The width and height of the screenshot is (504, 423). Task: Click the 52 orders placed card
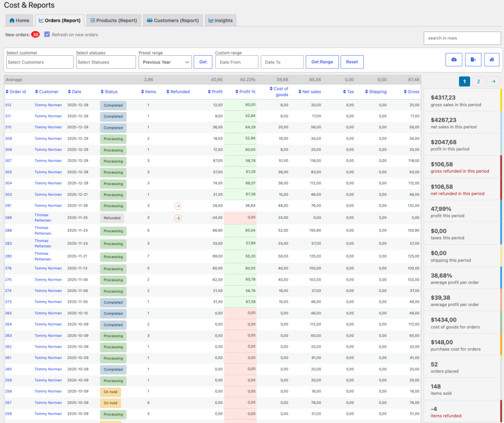(462, 367)
